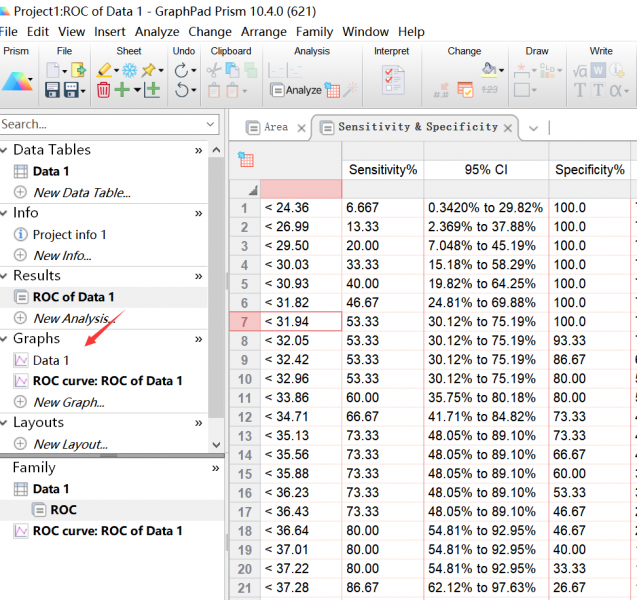Click the double chevron beside Graphs
The image size is (637, 600).
pyautogui.click(x=198, y=339)
